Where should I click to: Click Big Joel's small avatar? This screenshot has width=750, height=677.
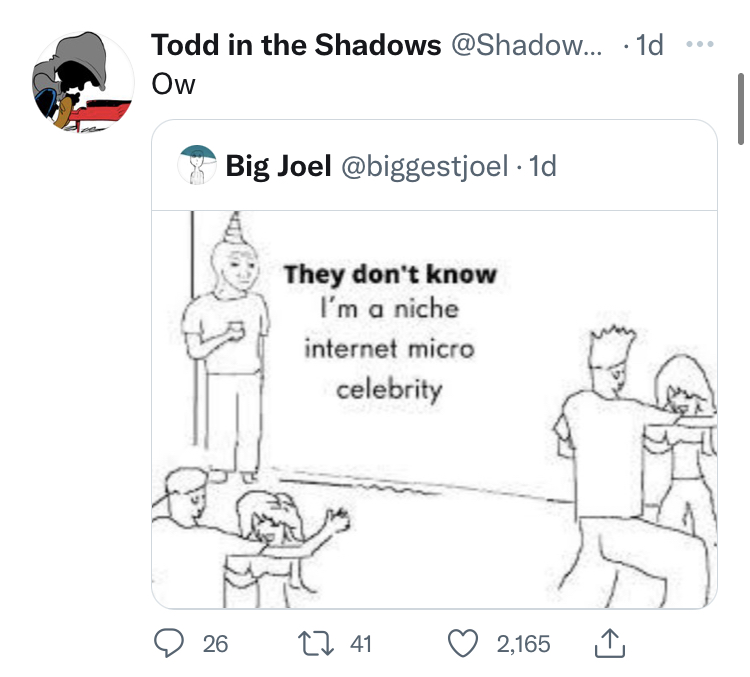197,165
